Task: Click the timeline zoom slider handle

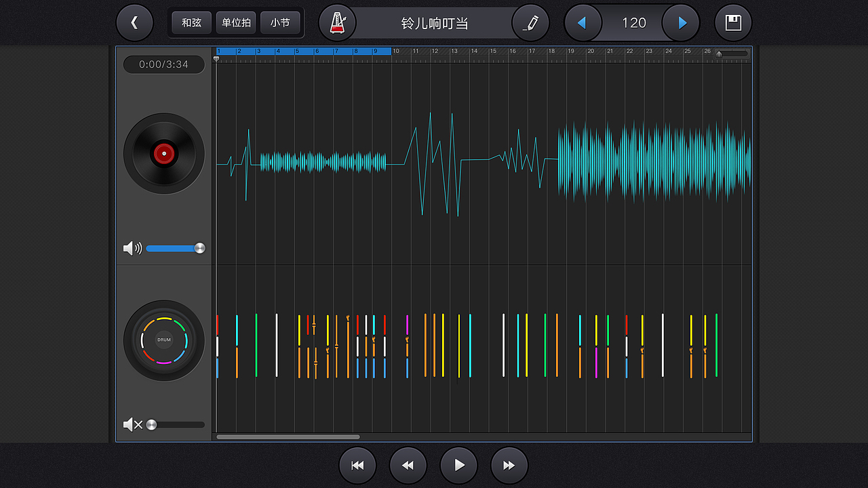Action: (x=719, y=54)
